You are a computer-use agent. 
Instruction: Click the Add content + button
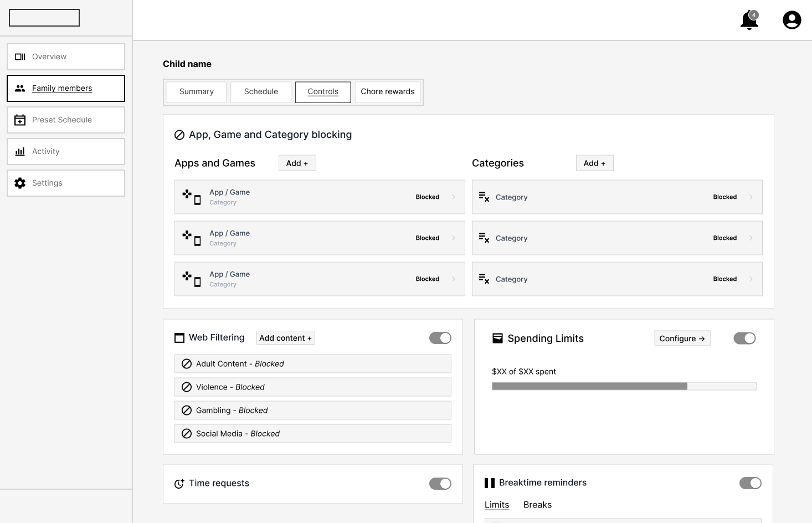286,338
